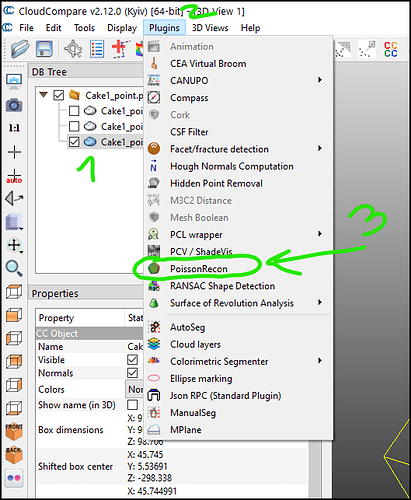Click the plus pick rotation center icon

pyautogui.click(x=14, y=152)
